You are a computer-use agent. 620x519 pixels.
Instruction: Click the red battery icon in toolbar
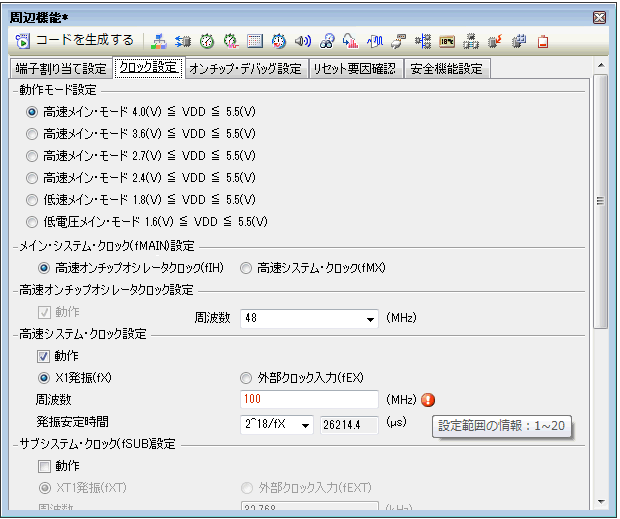[543, 42]
